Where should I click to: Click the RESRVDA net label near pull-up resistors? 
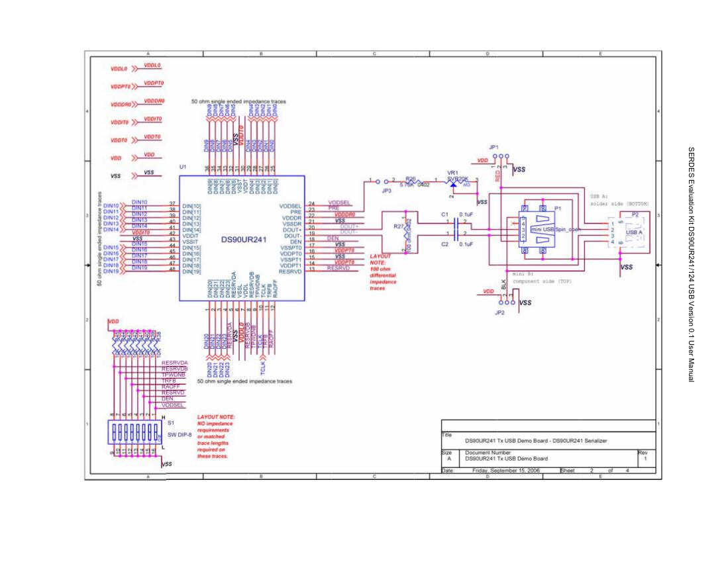coord(174,363)
